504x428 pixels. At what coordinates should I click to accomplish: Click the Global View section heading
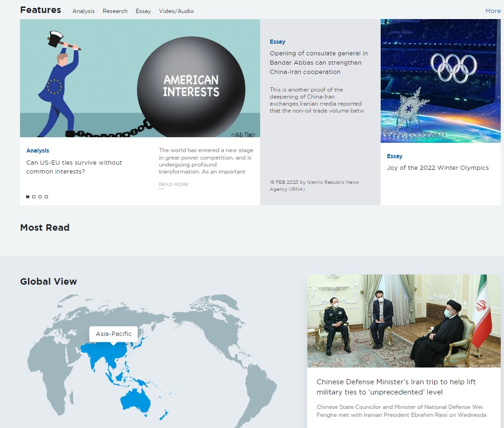[48, 281]
